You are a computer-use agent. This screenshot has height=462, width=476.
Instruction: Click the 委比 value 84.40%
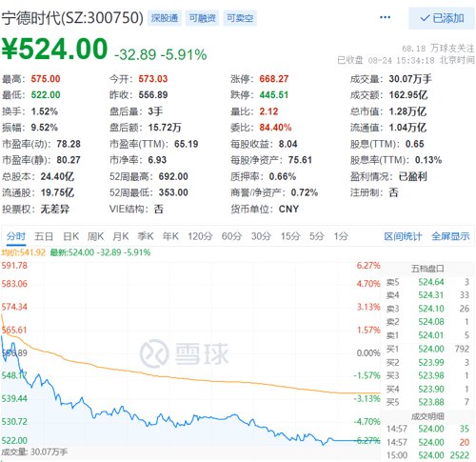pos(275,128)
